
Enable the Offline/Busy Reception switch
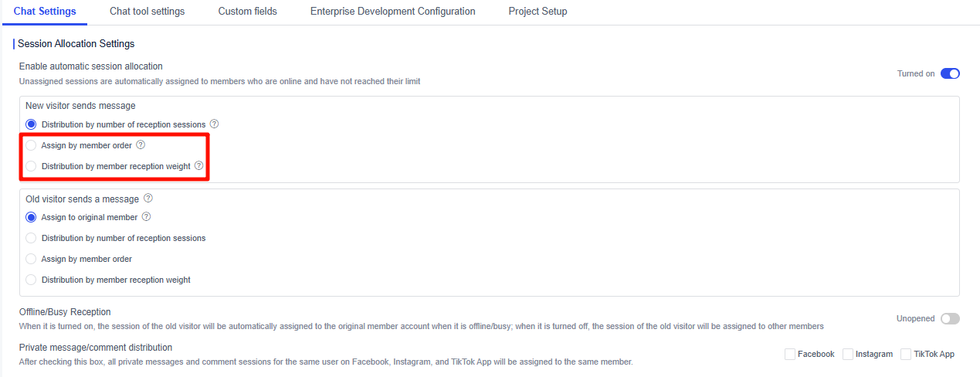coord(950,318)
